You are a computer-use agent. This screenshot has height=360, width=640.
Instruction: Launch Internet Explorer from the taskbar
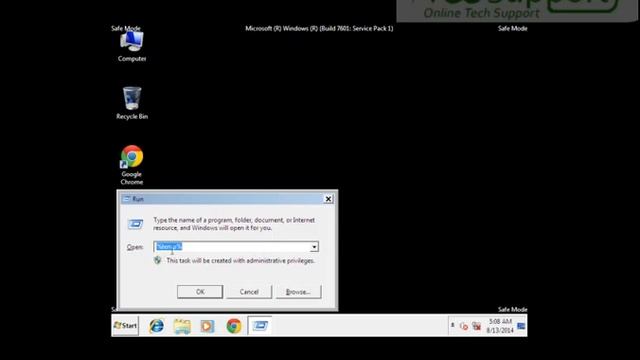click(157, 326)
